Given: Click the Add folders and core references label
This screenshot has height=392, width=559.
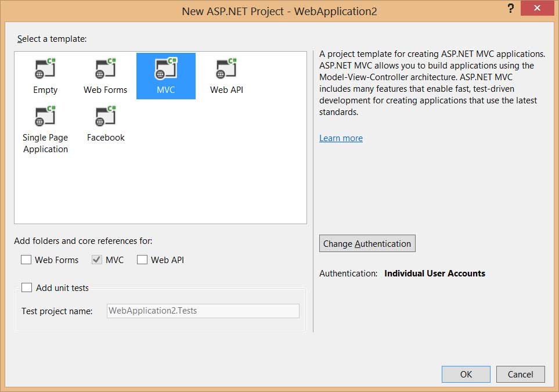Looking at the screenshot, I should coord(83,241).
